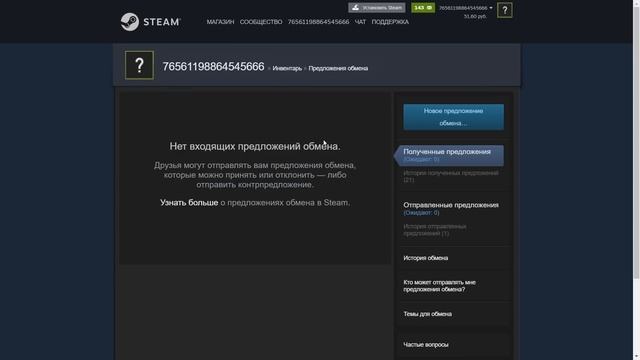Open the profile avatar in the top-right corner

pos(504,10)
